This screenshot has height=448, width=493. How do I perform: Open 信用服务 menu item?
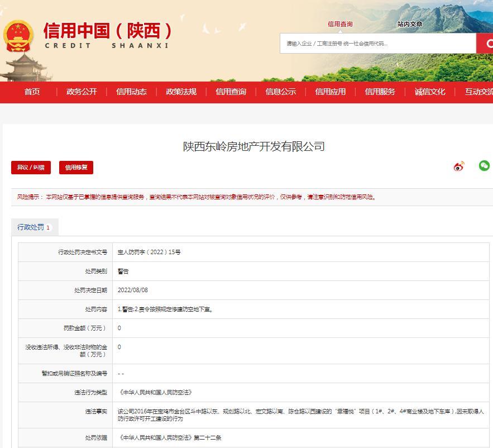tap(380, 92)
